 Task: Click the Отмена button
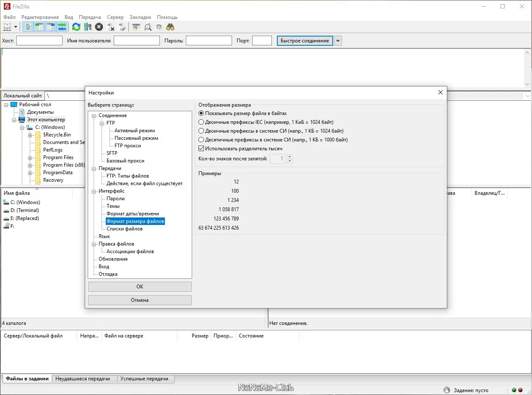tap(140, 300)
